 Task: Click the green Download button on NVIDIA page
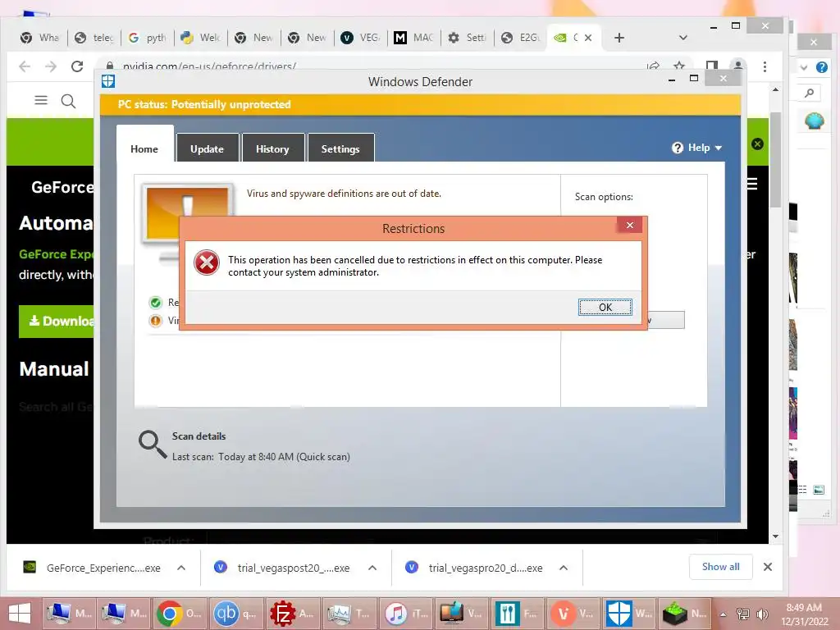point(57,321)
